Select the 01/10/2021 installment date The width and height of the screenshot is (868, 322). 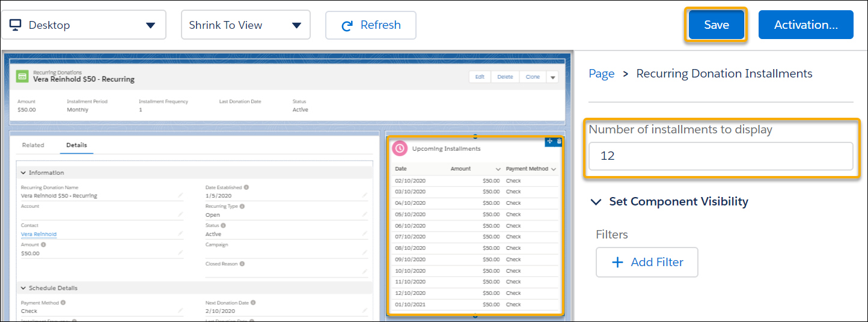410,305
